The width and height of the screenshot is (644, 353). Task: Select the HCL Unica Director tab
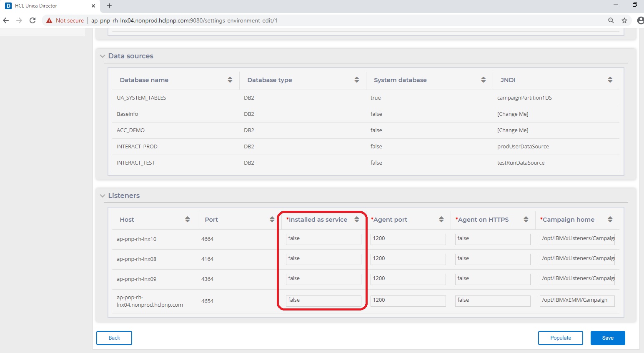(x=46, y=6)
